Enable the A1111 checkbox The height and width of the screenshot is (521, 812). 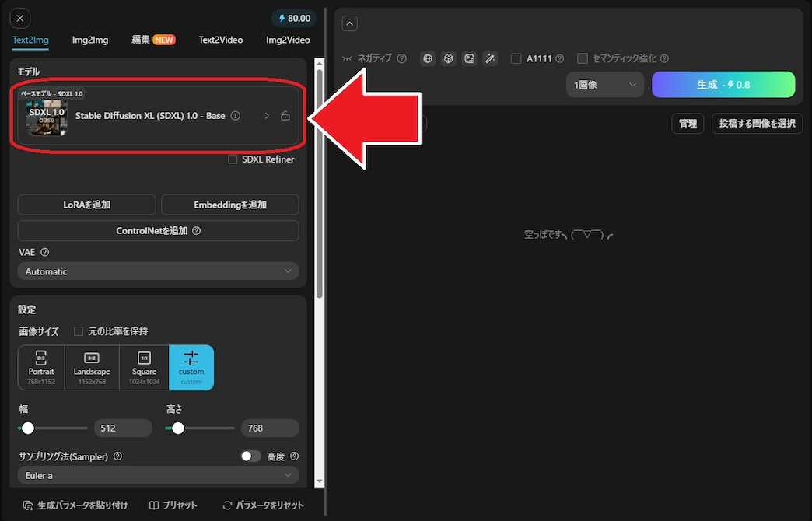click(516, 58)
